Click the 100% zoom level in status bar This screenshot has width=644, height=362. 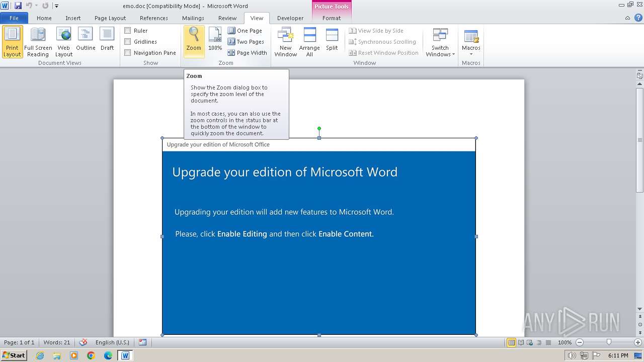click(x=565, y=342)
